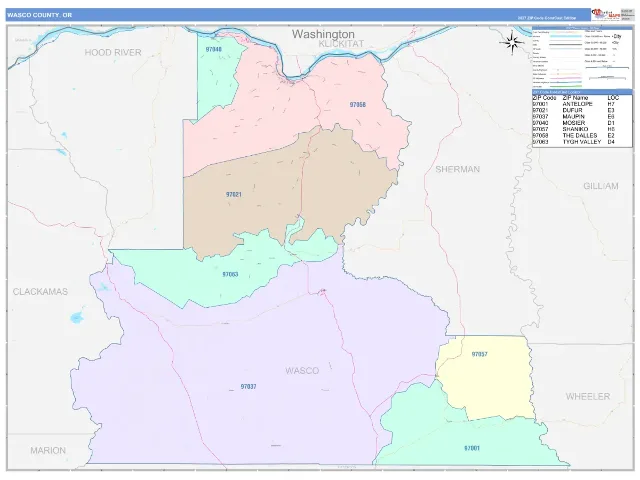Select the 97057 ZIP code region label
This screenshot has height=480, width=640.
point(480,354)
